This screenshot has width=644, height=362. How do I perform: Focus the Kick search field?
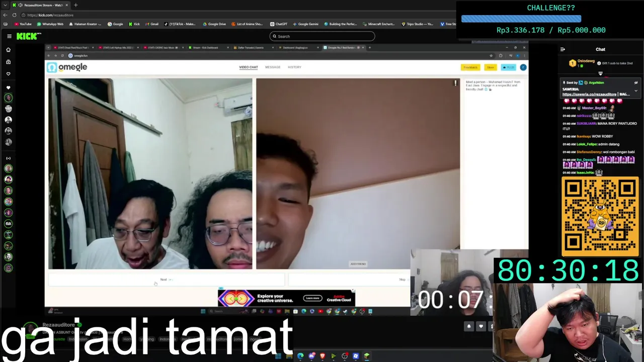point(322,36)
